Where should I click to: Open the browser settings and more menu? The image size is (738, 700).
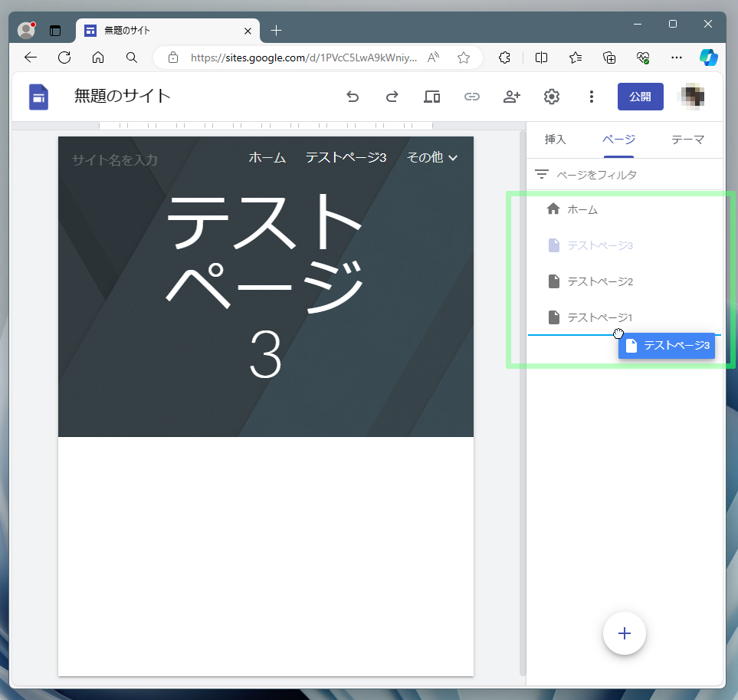677,58
